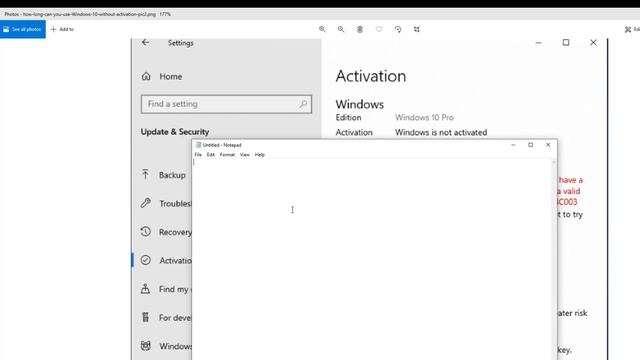Screen dimensions: 640x360
Task: Open Recovery in Settings sidebar
Action: point(166,232)
